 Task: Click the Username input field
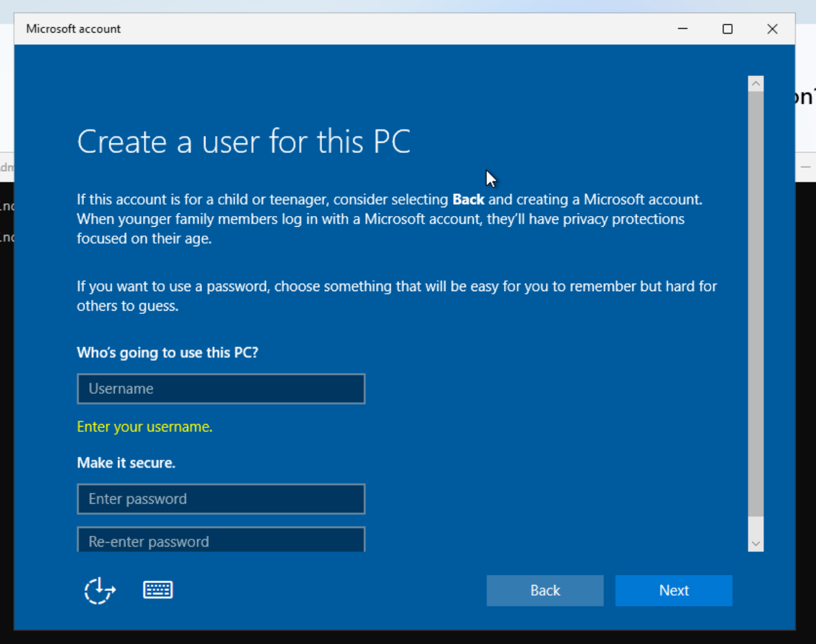click(x=221, y=389)
